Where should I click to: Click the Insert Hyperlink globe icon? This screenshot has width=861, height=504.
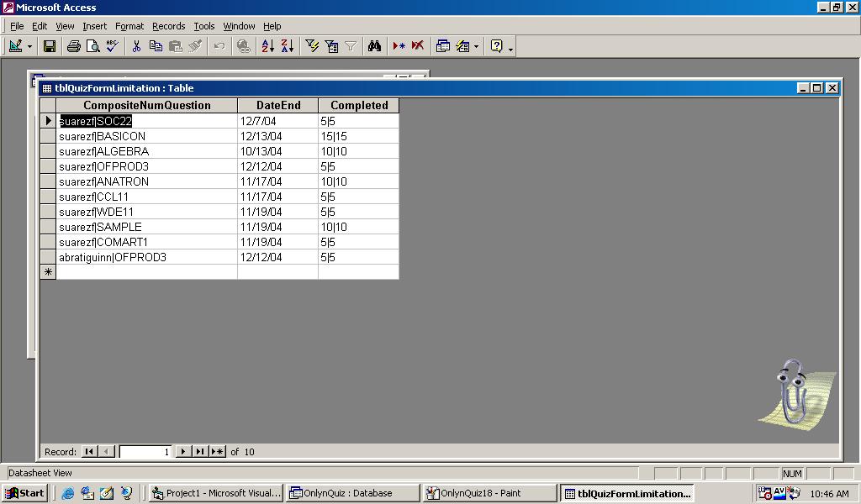243,46
